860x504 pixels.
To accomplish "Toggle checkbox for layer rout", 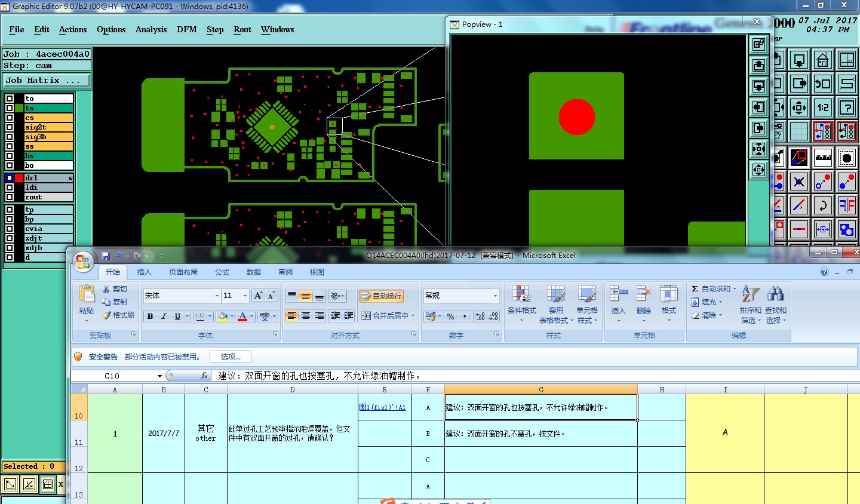I will [x=10, y=197].
